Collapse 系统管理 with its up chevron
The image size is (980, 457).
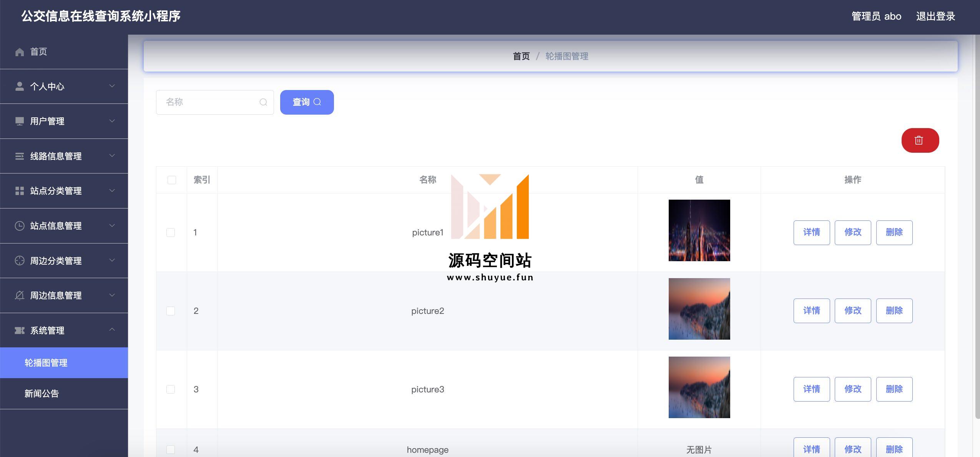tap(112, 330)
